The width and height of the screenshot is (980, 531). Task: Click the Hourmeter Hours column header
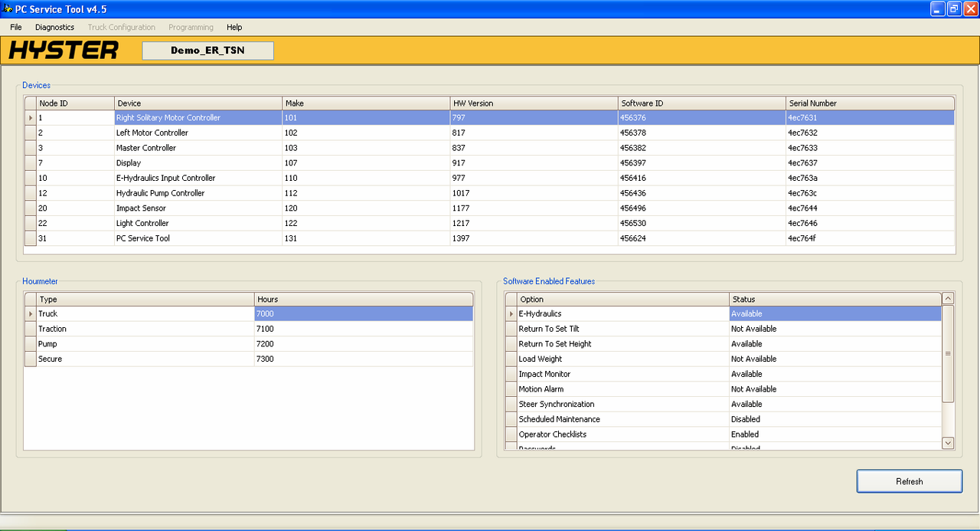pyautogui.click(x=364, y=299)
